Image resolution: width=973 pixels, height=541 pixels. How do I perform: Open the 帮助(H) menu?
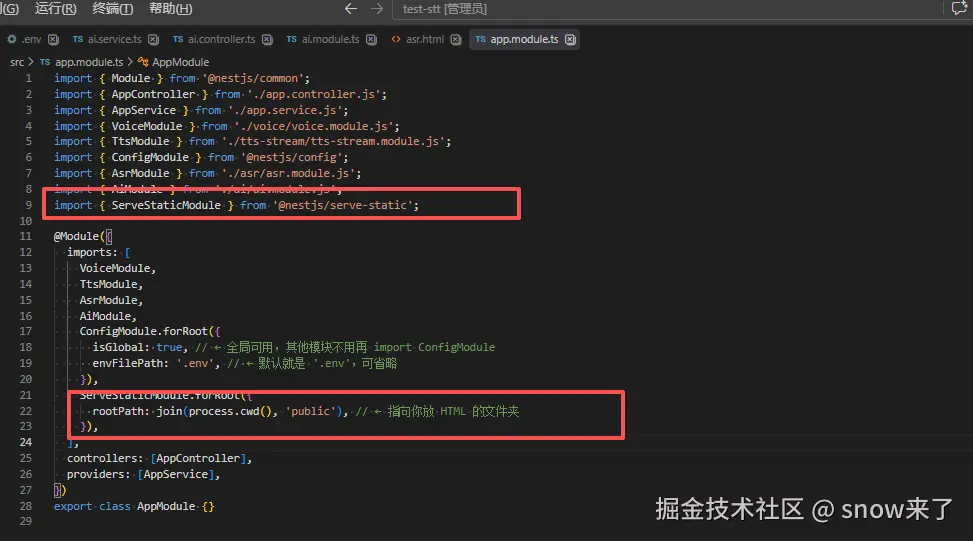coord(170,9)
